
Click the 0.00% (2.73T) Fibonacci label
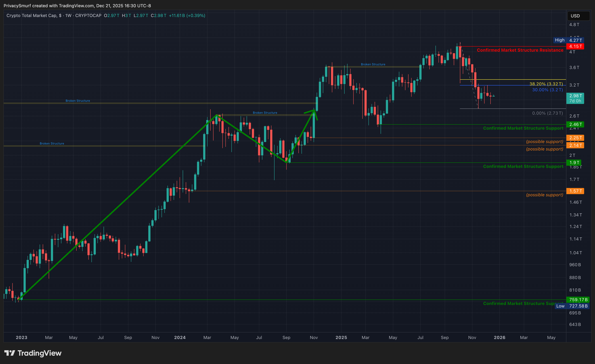[547, 113]
